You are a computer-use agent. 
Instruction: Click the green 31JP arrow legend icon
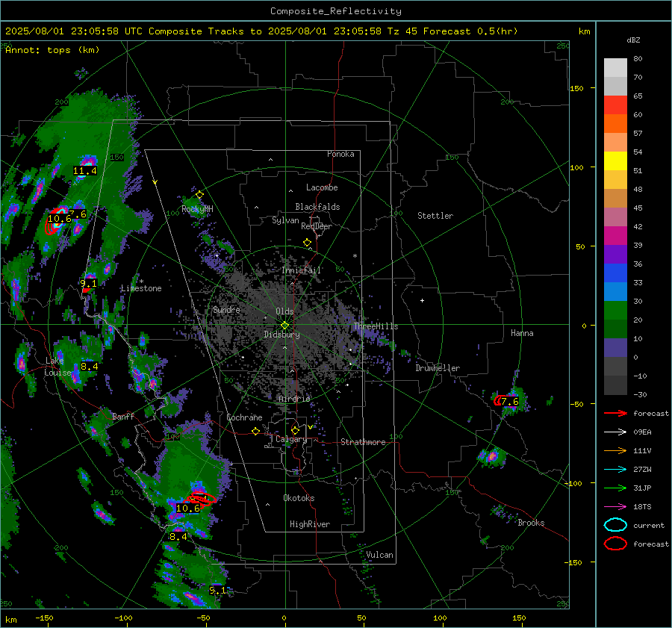point(615,488)
